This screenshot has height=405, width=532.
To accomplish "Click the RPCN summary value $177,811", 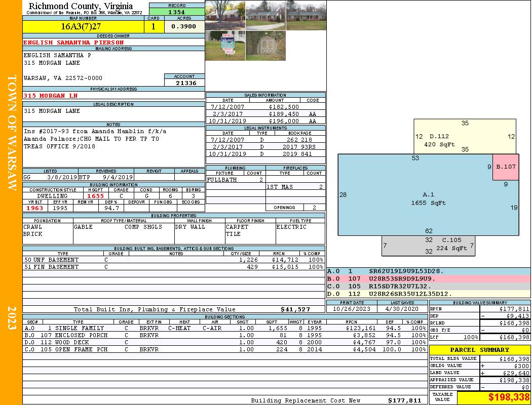I will (x=514, y=309).
